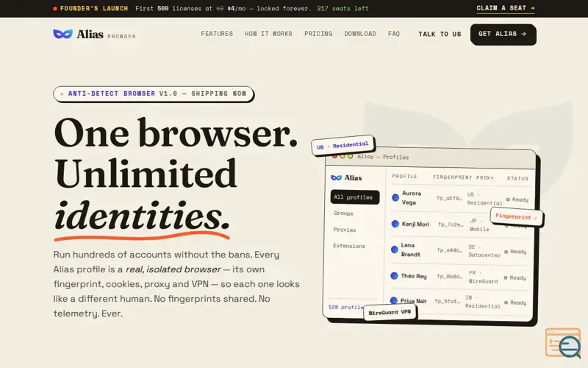Select Proxies in the mockup sidebar

pos(345,230)
